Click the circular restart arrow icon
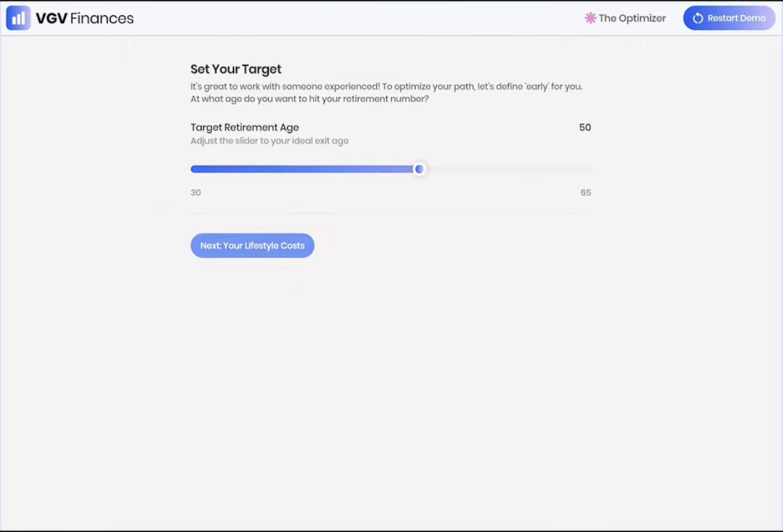This screenshot has width=783, height=532. pos(698,18)
